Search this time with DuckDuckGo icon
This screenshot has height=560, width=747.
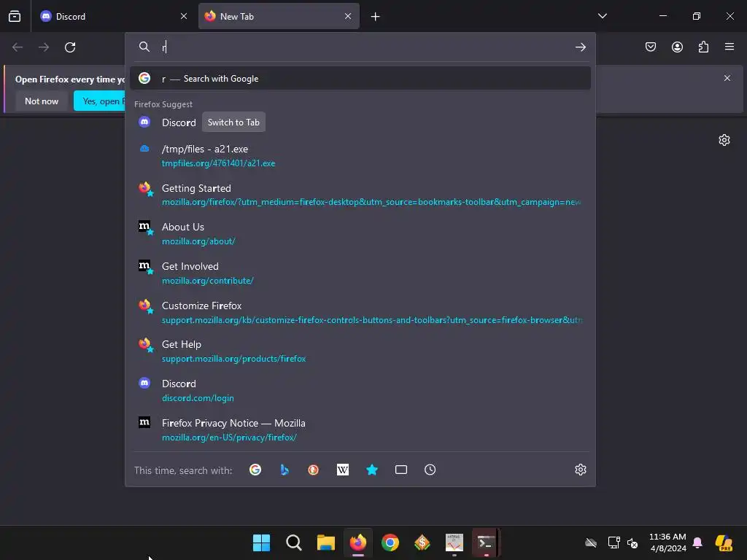click(314, 470)
